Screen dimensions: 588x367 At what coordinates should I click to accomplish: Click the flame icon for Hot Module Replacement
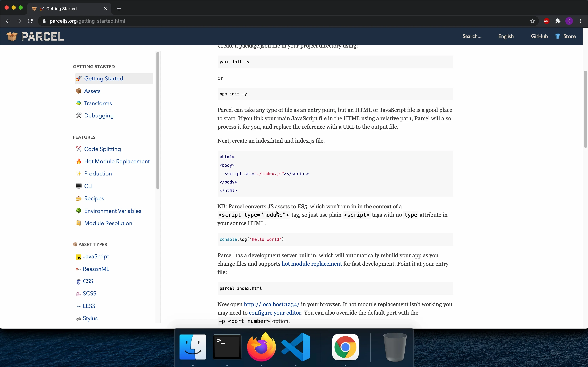[79, 161]
